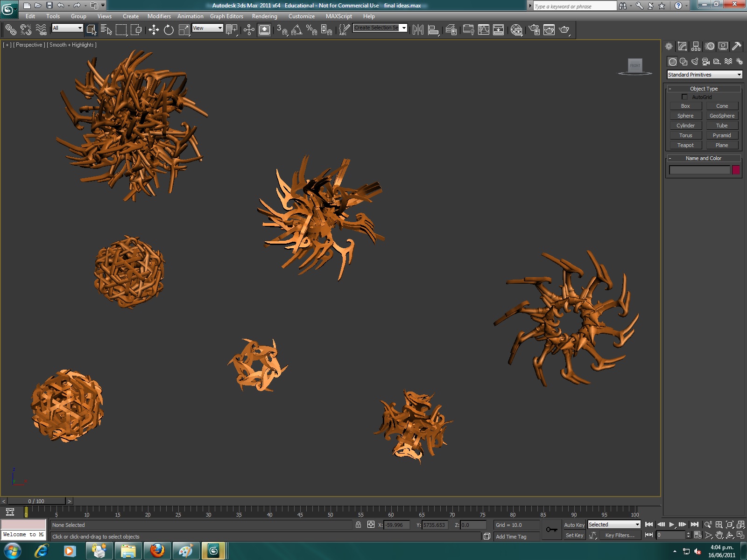The image size is (747, 560).
Task: Click the Teapot primitive button
Action: (x=685, y=145)
